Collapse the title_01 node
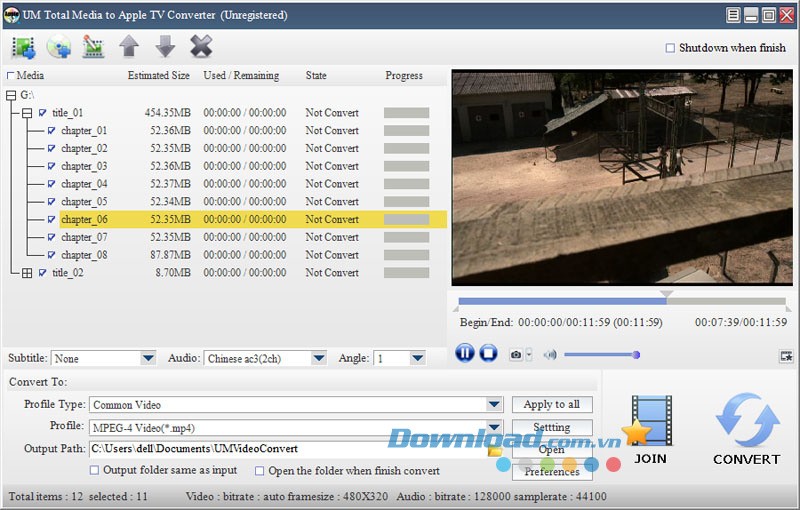This screenshot has width=800, height=510. pos(27,113)
